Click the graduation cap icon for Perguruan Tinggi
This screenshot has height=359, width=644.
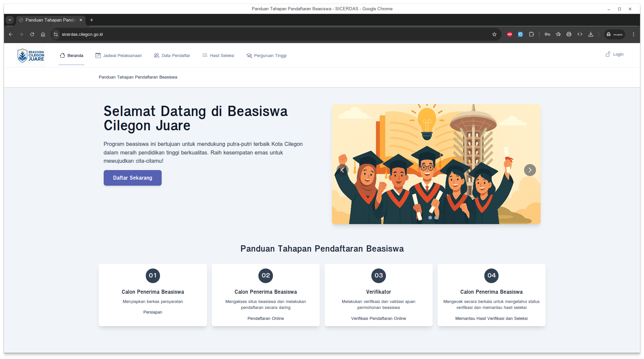point(248,55)
